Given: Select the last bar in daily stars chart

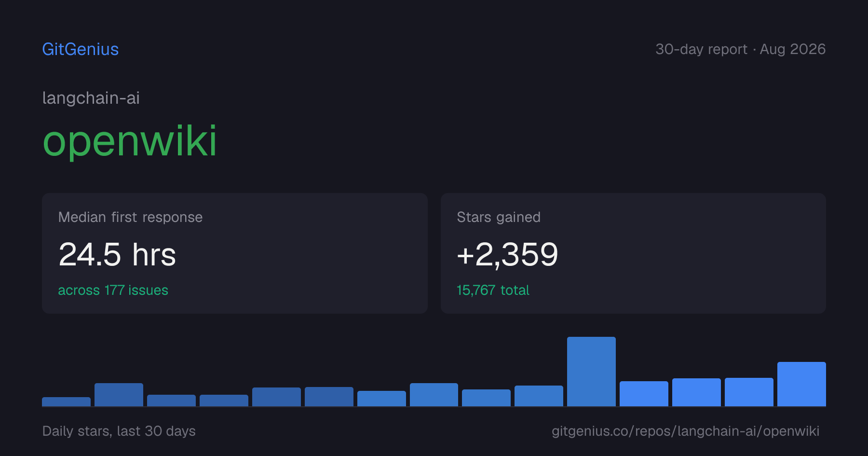Looking at the screenshot, I should coord(801,384).
